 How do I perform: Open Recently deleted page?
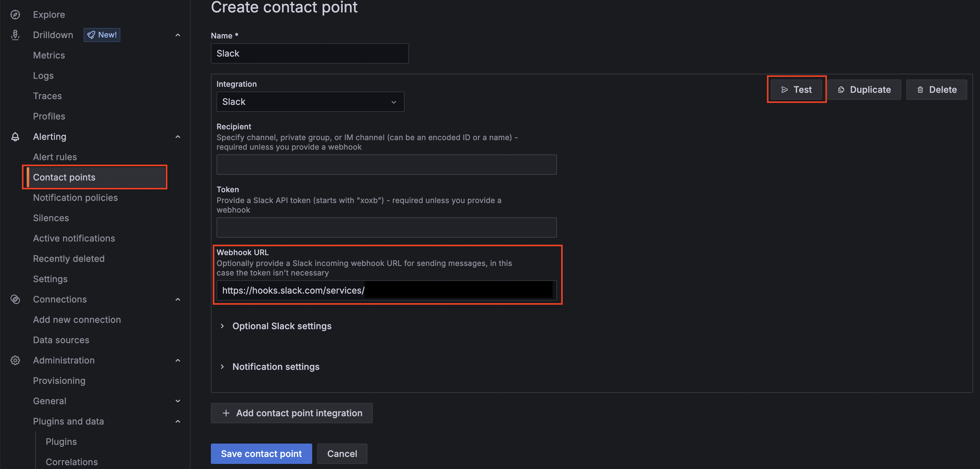click(69, 258)
